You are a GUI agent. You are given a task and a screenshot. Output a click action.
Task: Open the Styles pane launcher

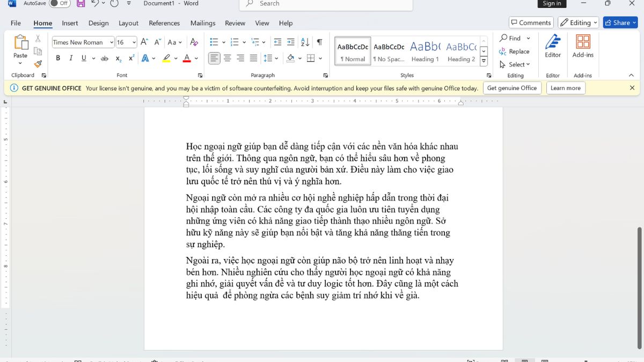[489, 76]
